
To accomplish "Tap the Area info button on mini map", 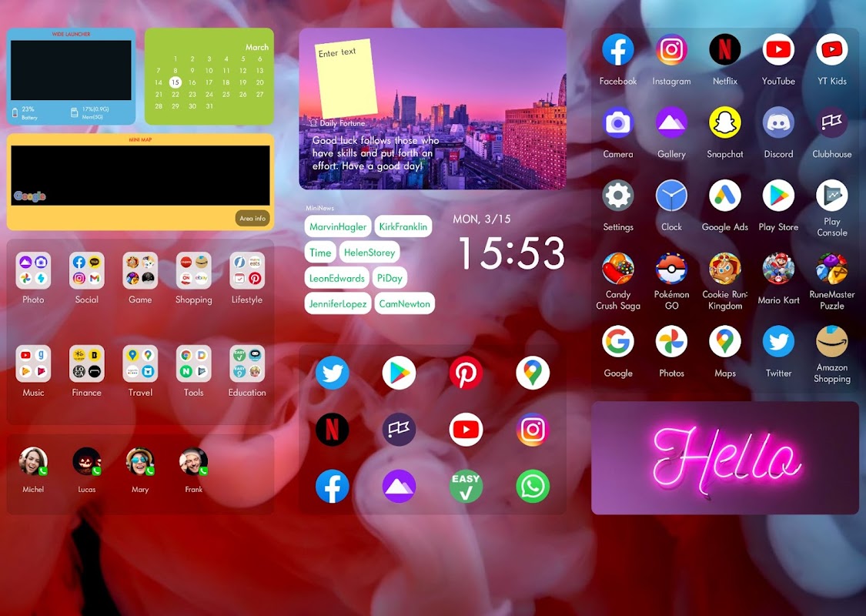I will (x=252, y=218).
